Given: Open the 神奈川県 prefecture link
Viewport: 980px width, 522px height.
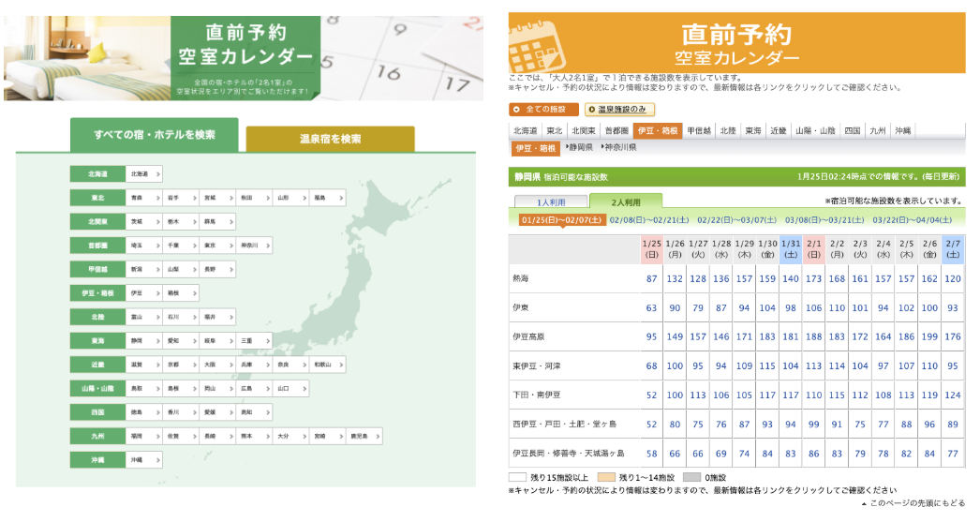Looking at the screenshot, I should click(x=618, y=148).
